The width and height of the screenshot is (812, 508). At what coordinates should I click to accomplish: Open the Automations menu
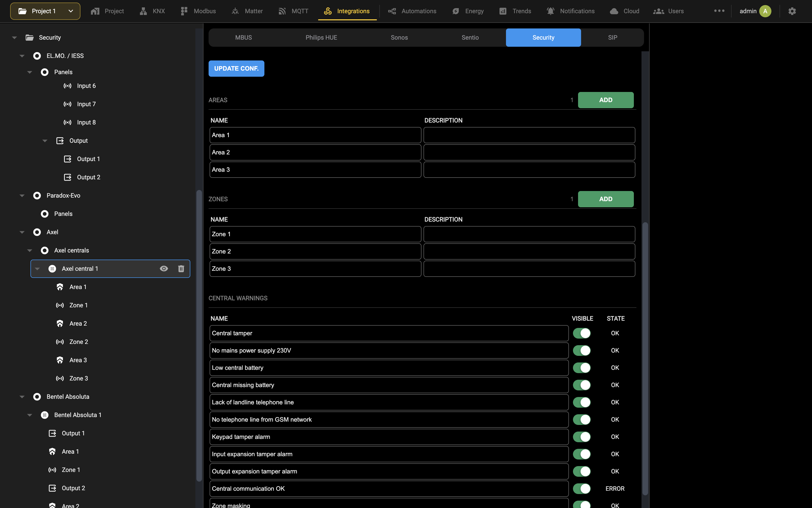pos(412,11)
